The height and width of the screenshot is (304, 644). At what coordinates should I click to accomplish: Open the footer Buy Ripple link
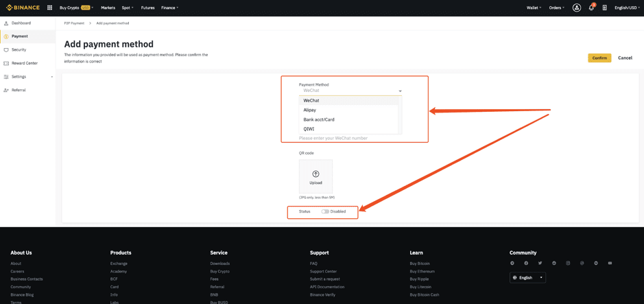pos(419,279)
